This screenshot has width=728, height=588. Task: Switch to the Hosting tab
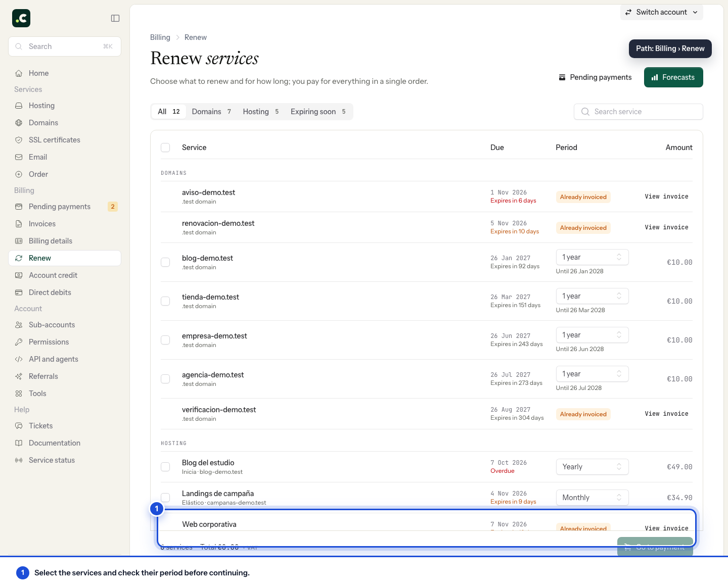(261, 112)
